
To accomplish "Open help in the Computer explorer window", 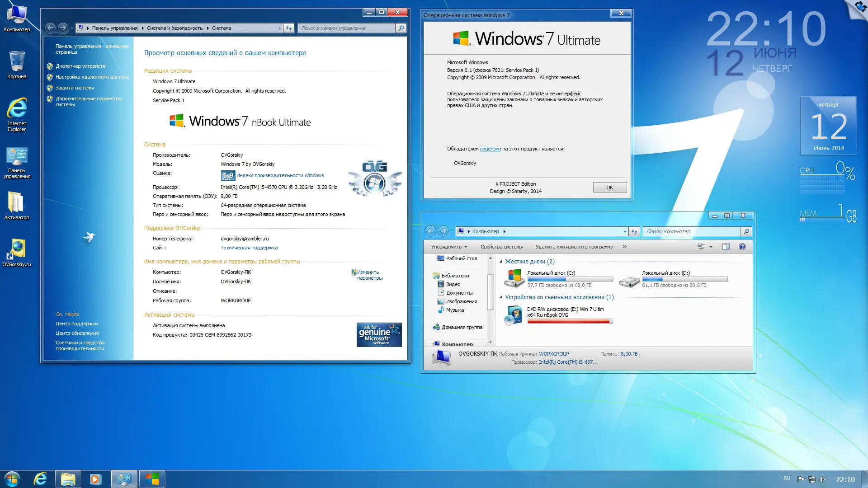I will 742,247.
